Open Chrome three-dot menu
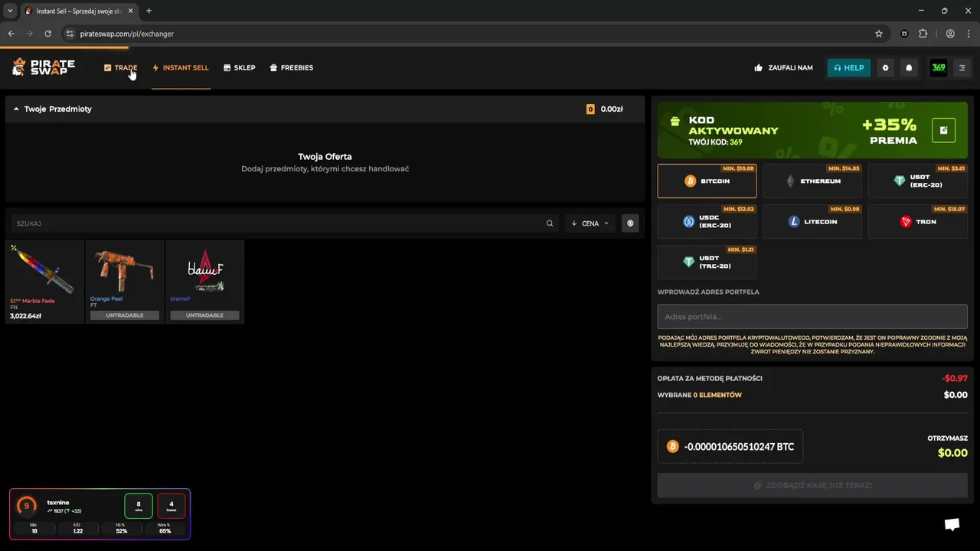Viewport: 980px width, 551px height. tap(969, 34)
